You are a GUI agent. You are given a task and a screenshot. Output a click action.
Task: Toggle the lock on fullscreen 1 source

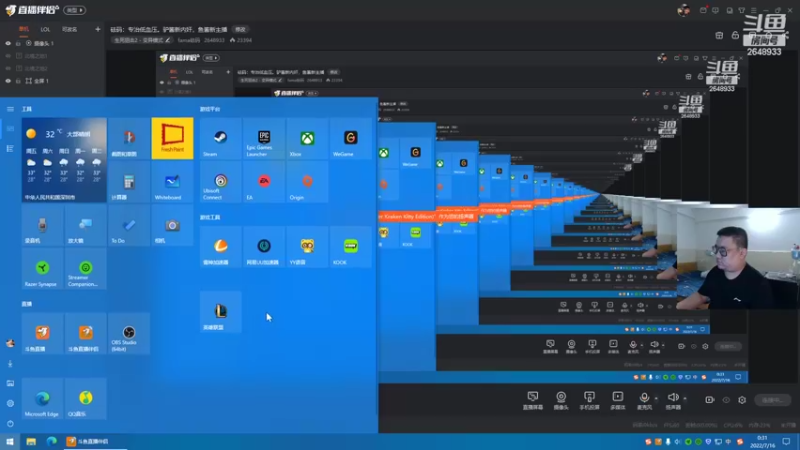click(x=18, y=81)
